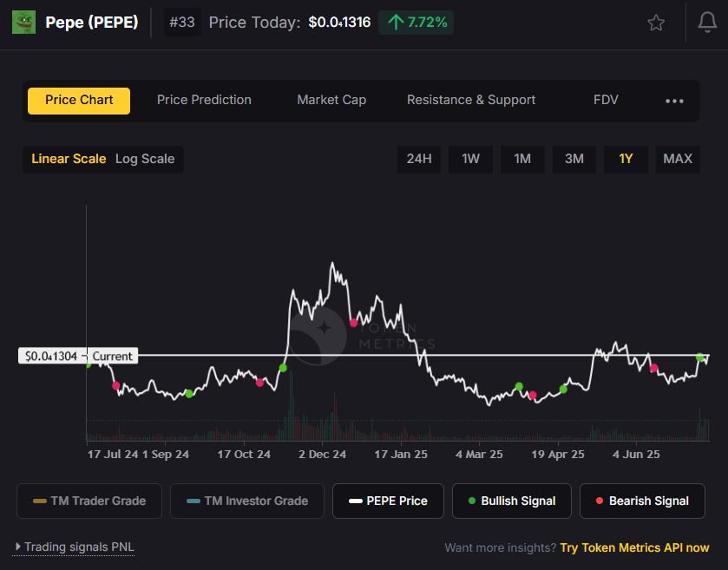728x570 pixels.
Task: Click the bearish signal dot near 4 Jun 25
Action: pos(653,368)
